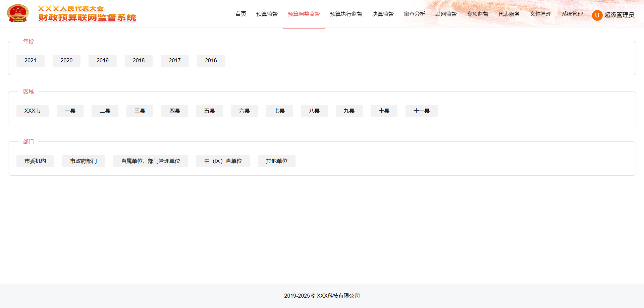Viewport: 644px width, 308px height.
Task: Choose the 十县 region
Action: tap(384, 111)
